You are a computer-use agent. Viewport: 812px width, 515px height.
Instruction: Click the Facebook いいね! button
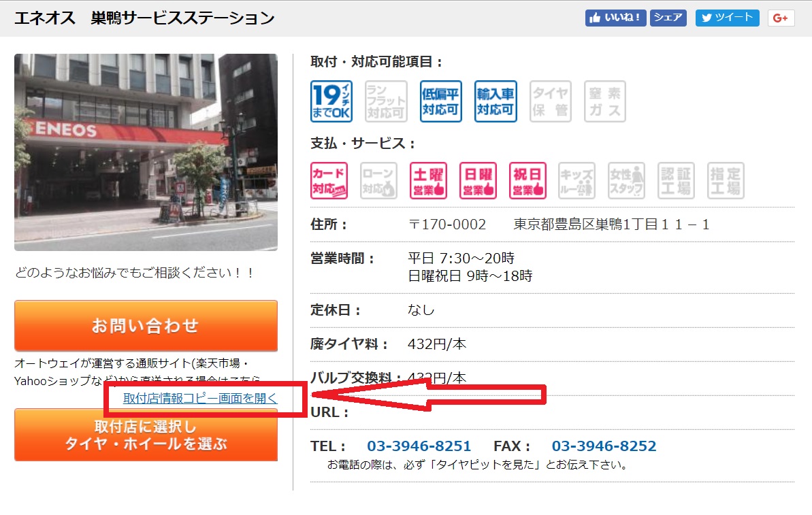click(615, 18)
